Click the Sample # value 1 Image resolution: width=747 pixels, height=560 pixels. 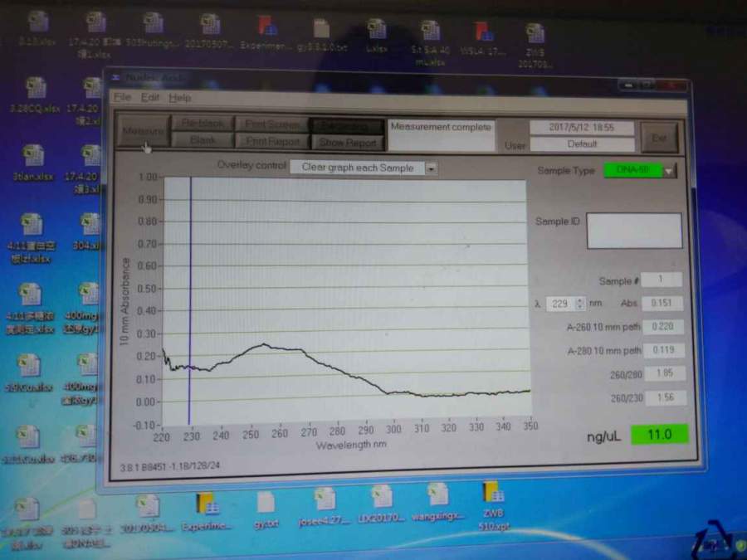tap(662, 279)
